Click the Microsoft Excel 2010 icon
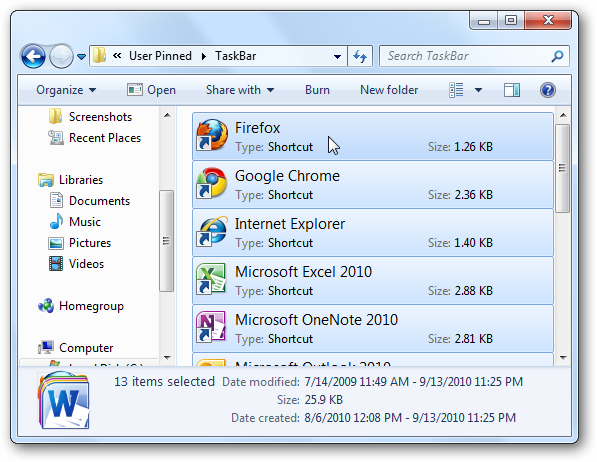 click(x=211, y=279)
